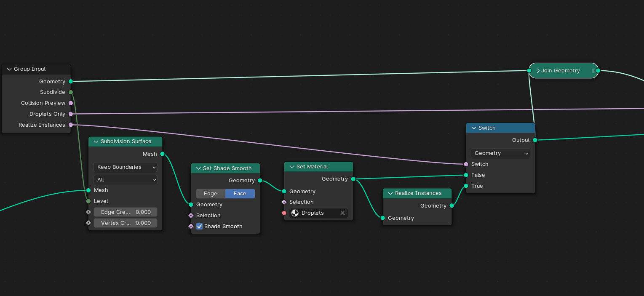Click the Edge Crease value field
644x296 pixels.
coord(125,212)
